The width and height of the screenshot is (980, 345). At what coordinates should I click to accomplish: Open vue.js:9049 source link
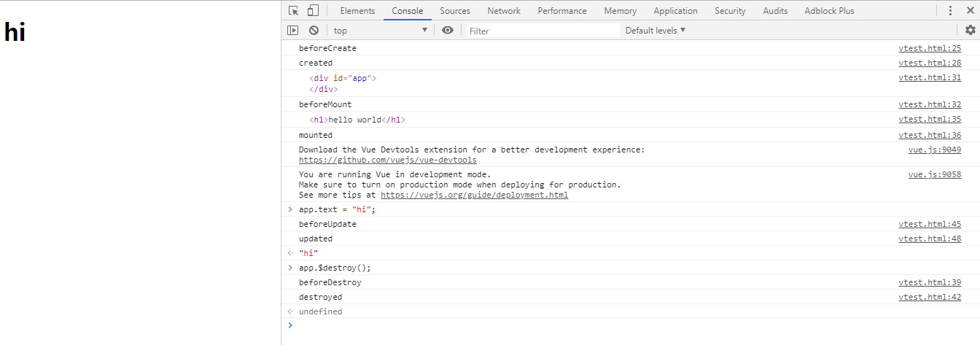pyautogui.click(x=935, y=150)
